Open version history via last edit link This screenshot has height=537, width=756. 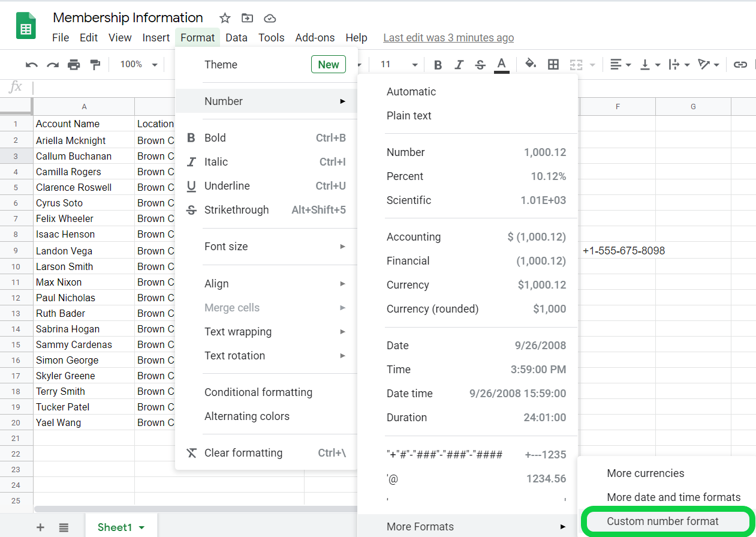click(448, 37)
